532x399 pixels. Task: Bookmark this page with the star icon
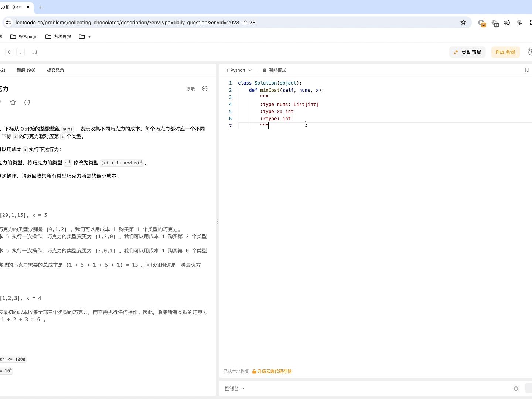click(x=463, y=23)
